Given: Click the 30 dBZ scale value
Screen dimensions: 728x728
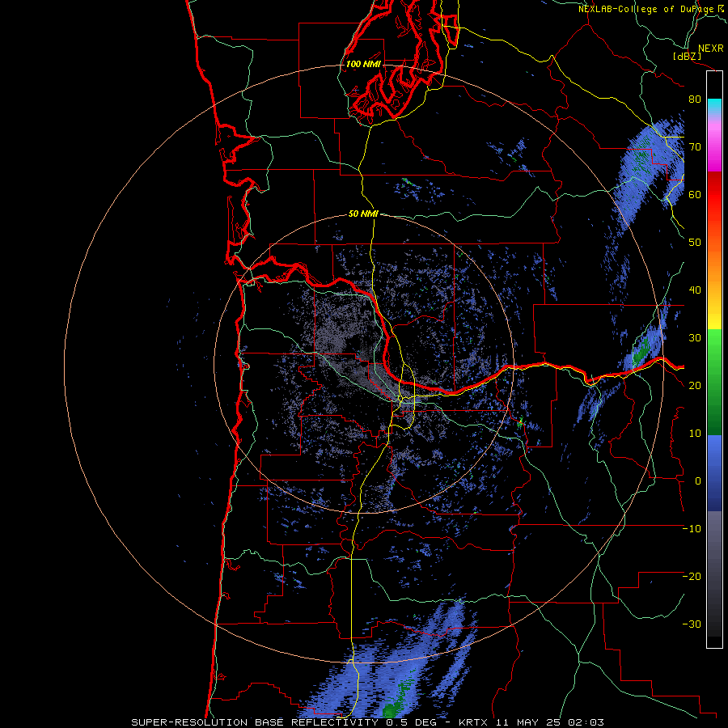Looking at the screenshot, I should (x=695, y=338).
